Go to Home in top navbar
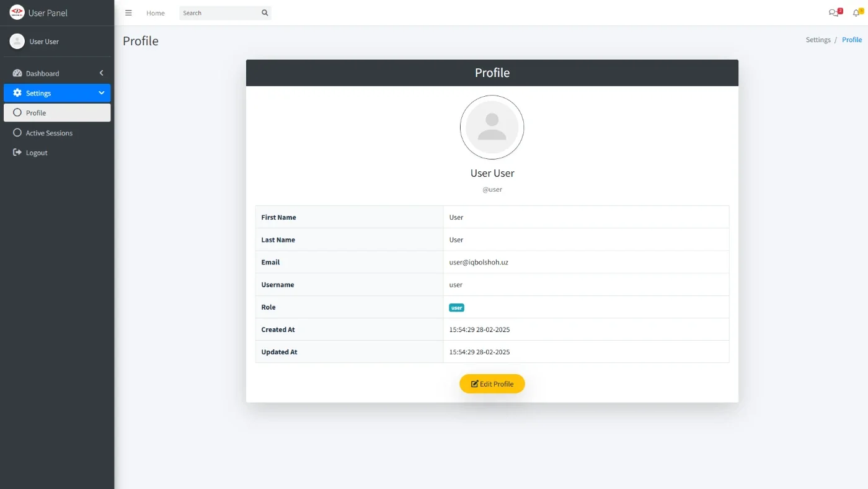The height and width of the screenshot is (489, 868). pyautogui.click(x=156, y=13)
